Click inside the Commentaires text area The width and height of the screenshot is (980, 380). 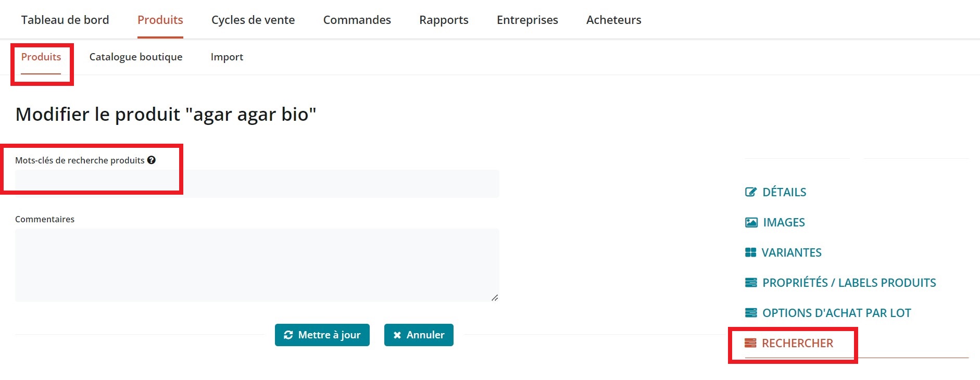(x=257, y=265)
